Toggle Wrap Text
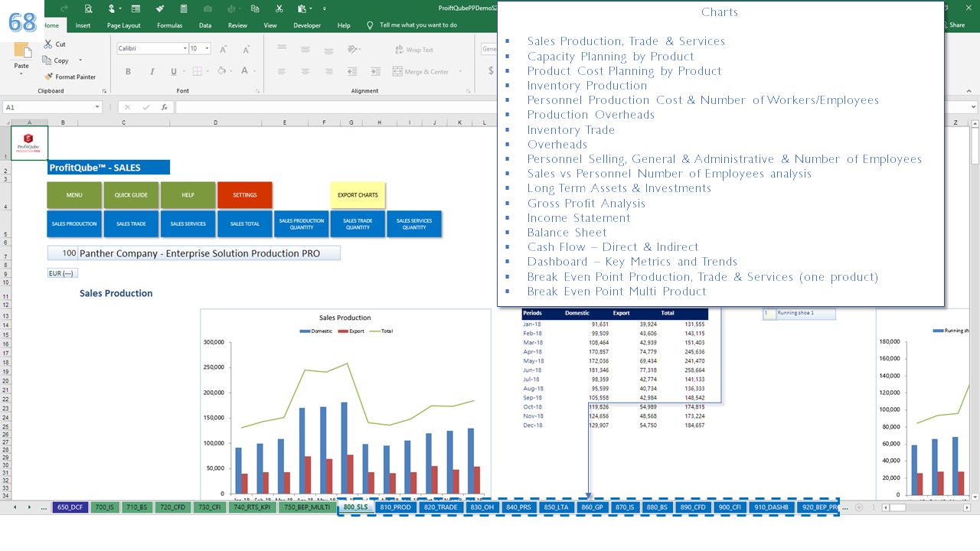980x551 pixels. 413,50
